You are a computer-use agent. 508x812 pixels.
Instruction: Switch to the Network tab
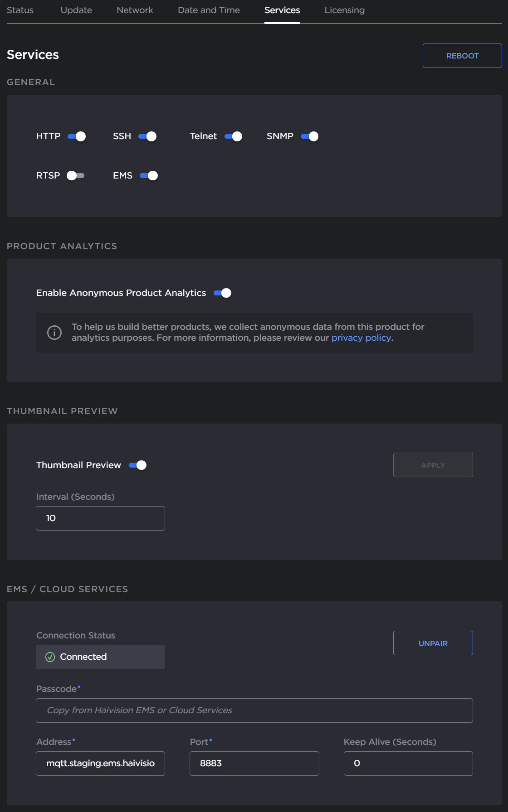[135, 10]
